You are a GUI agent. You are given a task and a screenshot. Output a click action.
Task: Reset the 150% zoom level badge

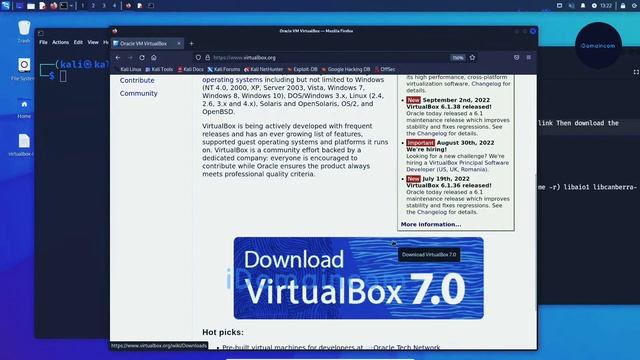[458, 58]
